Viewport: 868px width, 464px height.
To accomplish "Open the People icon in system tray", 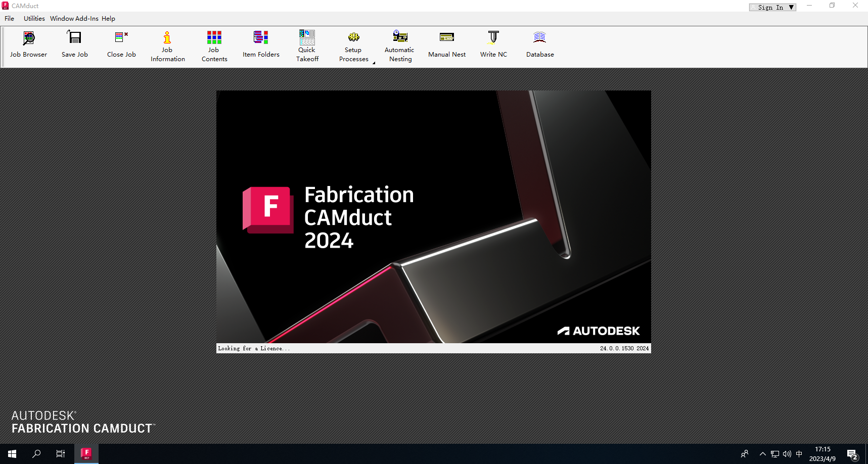I will pyautogui.click(x=745, y=454).
